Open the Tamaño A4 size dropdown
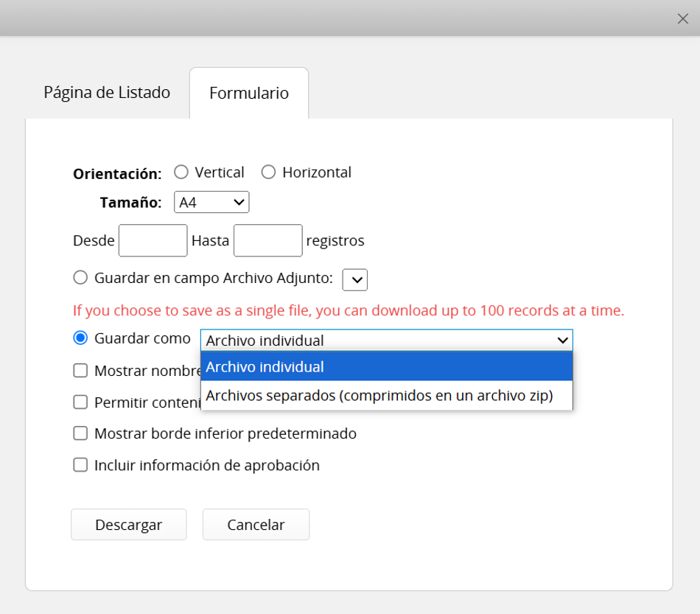The height and width of the screenshot is (614, 700). tap(211, 202)
